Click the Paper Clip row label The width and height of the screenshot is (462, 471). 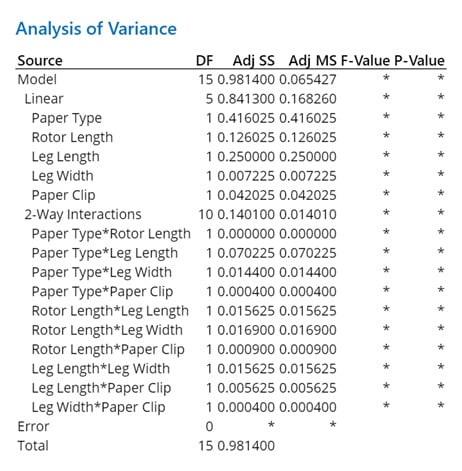point(63,195)
